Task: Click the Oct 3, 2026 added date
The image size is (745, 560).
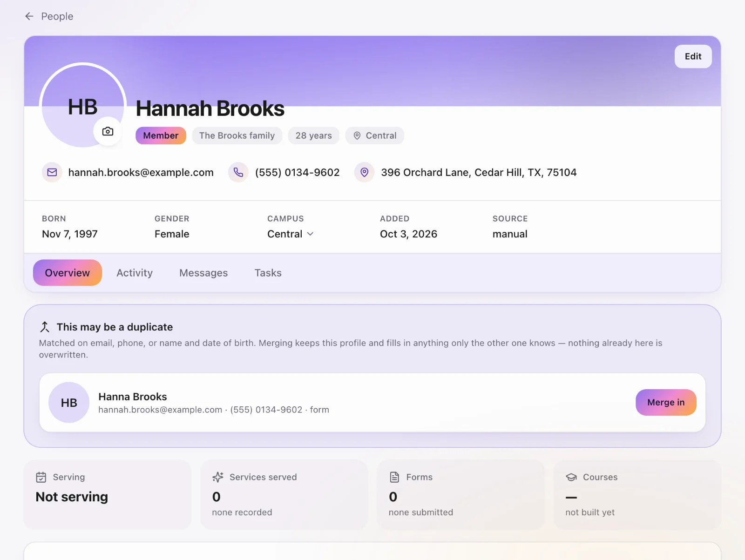Action: tap(408, 234)
